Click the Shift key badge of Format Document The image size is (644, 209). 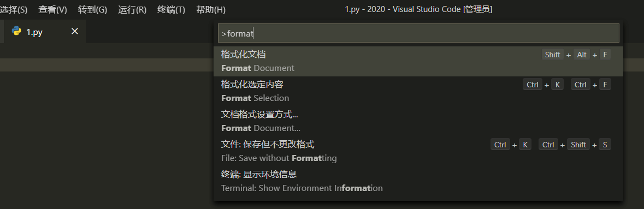[552, 55]
